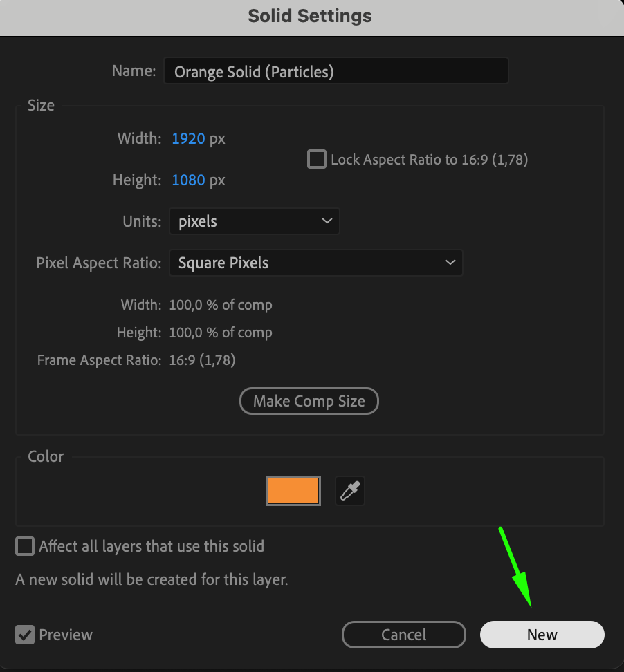Click the 'A new solid will be created' message
The image size is (624, 672).
152,579
